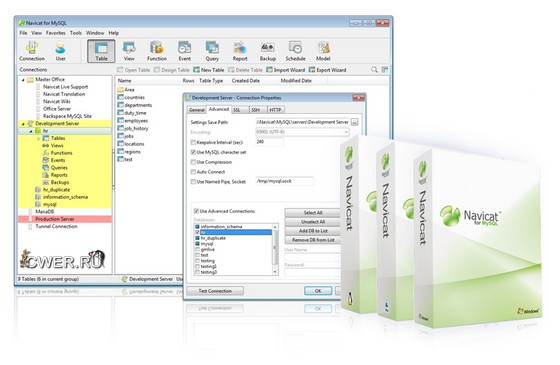Select the Schedule toolbar icon
560x365 pixels.
pos(295,51)
